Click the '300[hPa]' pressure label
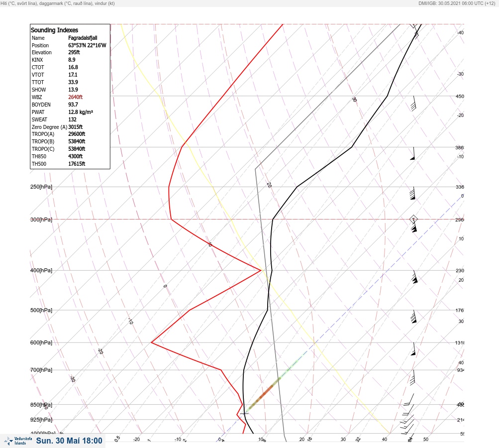 (41, 220)
